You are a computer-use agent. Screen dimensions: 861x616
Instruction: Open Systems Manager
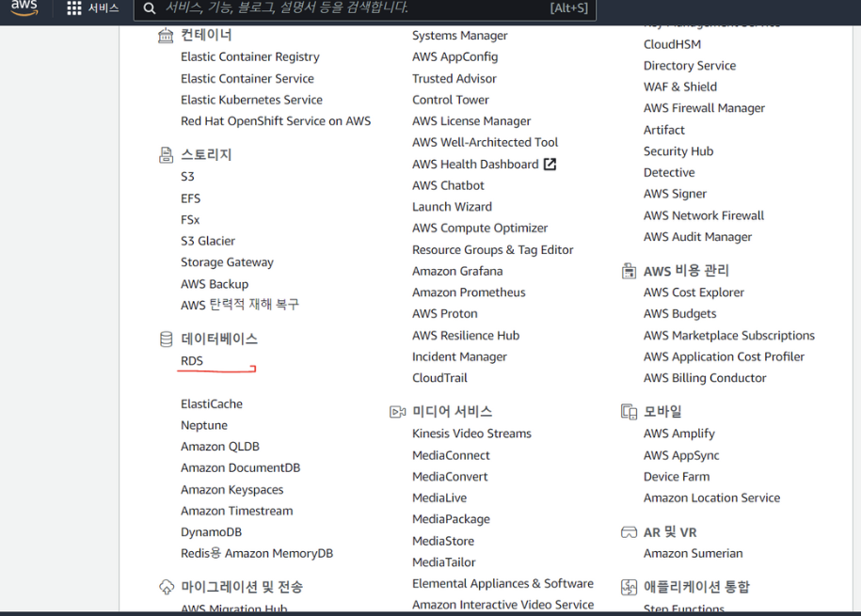(x=459, y=36)
